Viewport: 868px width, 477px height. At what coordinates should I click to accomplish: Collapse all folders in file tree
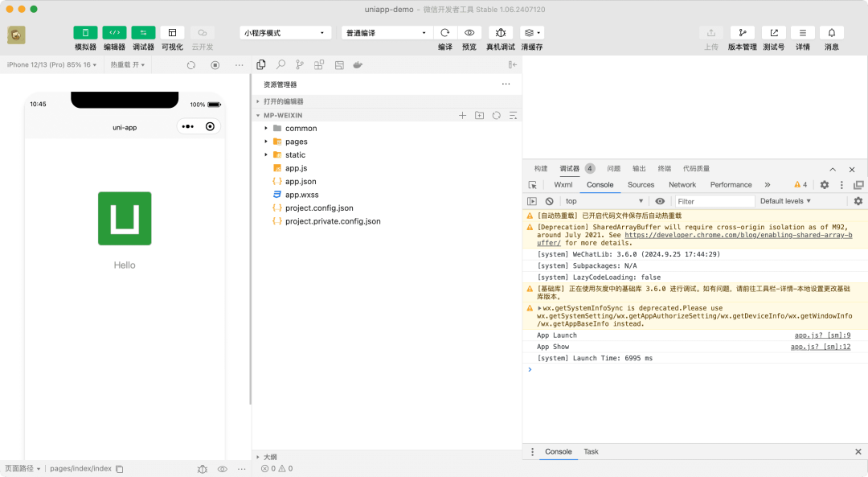click(x=513, y=115)
